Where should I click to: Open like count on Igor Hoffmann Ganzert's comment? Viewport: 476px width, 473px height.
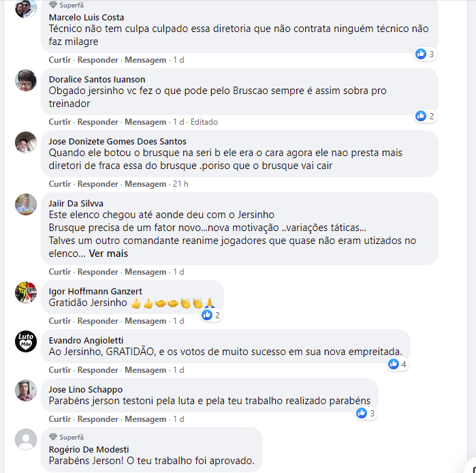click(211, 315)
